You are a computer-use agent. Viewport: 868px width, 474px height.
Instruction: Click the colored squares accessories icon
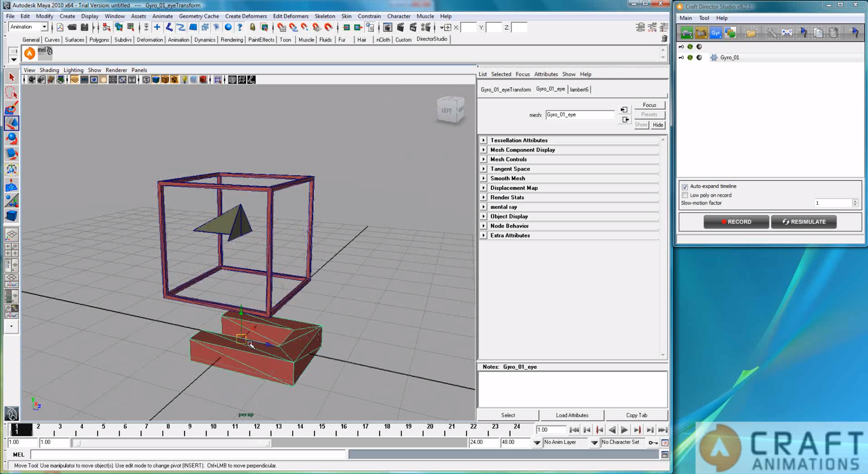coord(730,33)
